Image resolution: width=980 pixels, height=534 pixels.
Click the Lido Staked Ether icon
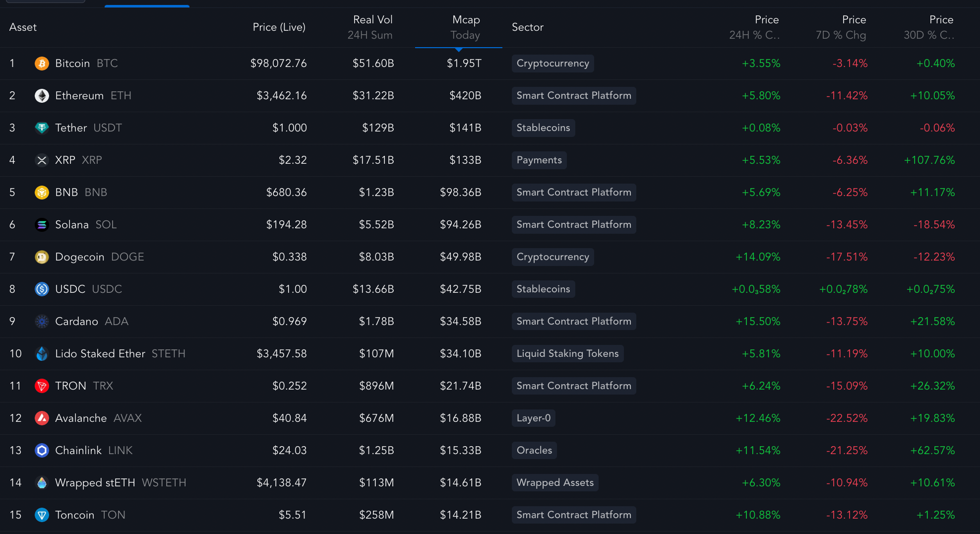pyautogui.click(x=42, y=354)
